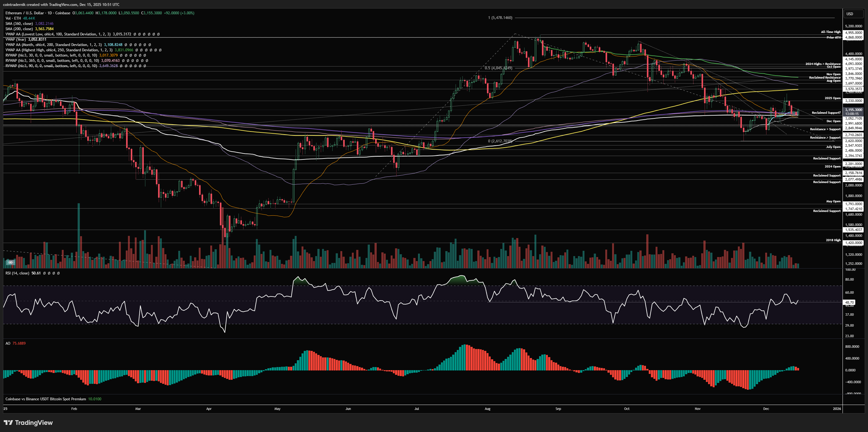This screenshot has width=868, height=432.
Task: Select the Dec Open level label
Action: 833,121
